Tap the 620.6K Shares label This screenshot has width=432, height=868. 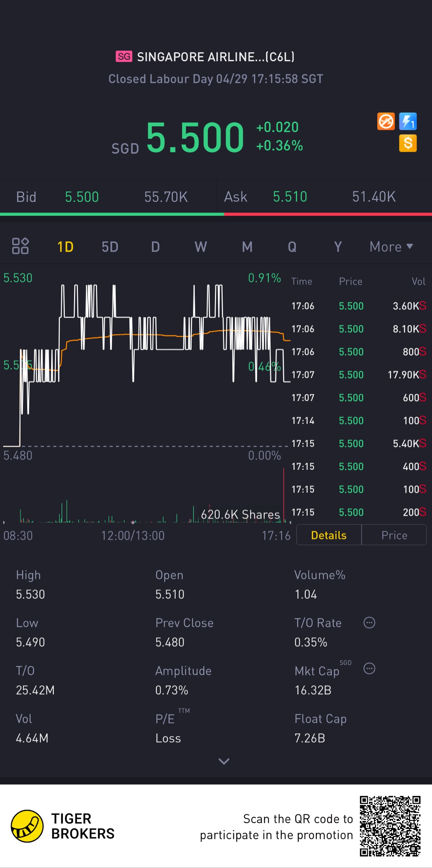tap(240, 514)
